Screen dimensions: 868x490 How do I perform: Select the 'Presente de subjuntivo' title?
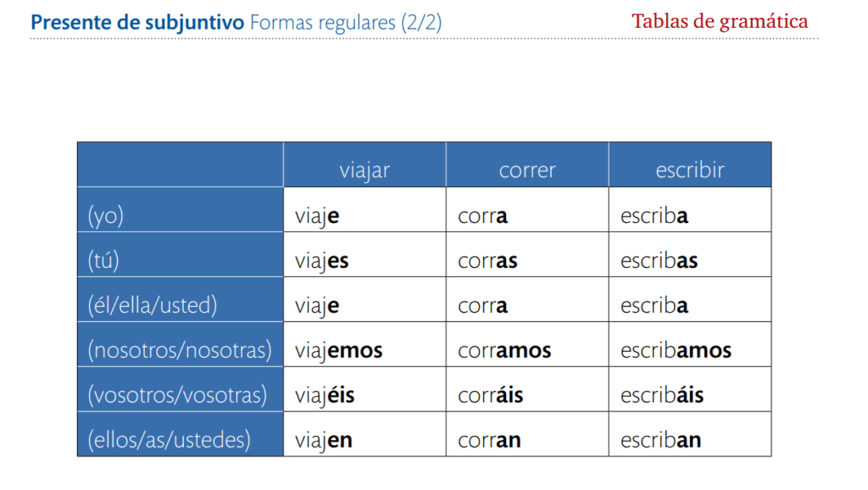(x=137, y=23)
